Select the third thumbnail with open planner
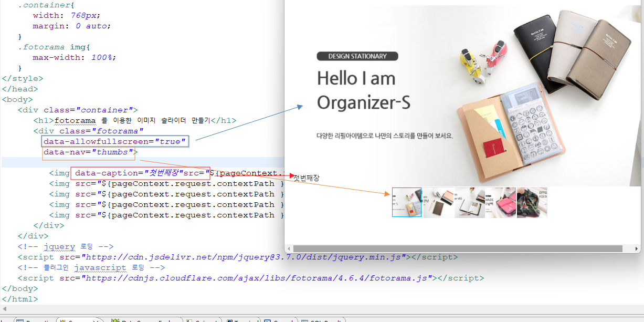This screenshot has height=322, width=644. [469, 202]
